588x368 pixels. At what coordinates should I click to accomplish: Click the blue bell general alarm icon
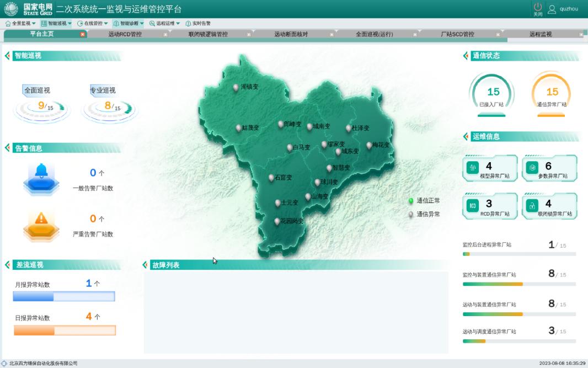pos(41,177)
